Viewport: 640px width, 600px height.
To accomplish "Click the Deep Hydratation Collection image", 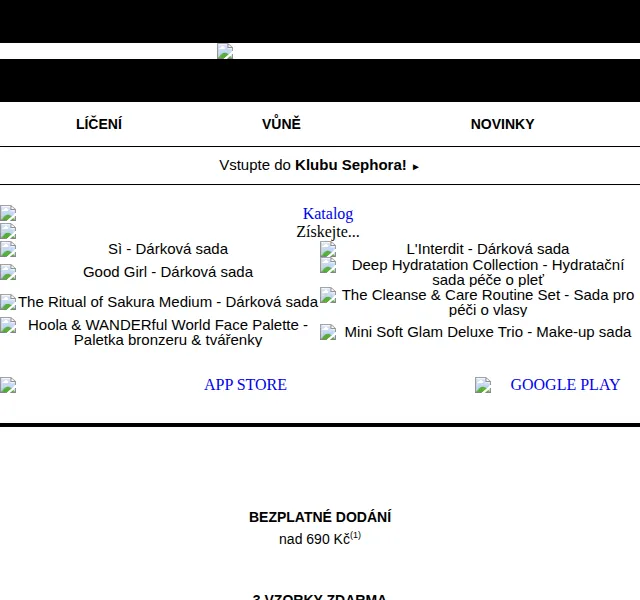I will pos(328,265).
